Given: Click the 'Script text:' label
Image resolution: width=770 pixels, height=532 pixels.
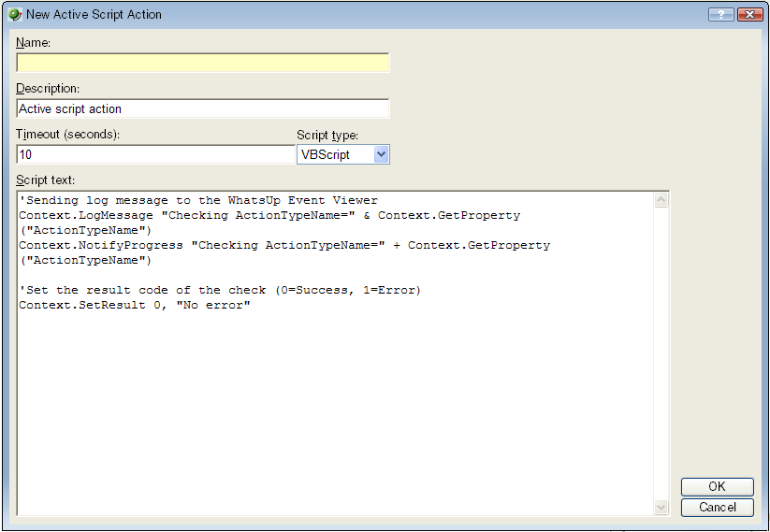Looking at the screenshot, I should [46, 180].
